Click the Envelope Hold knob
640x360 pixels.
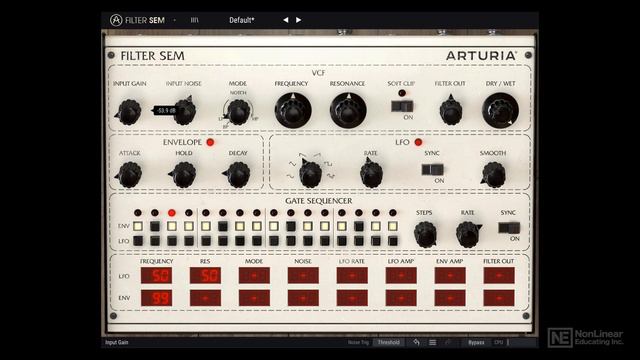point(184,175)
